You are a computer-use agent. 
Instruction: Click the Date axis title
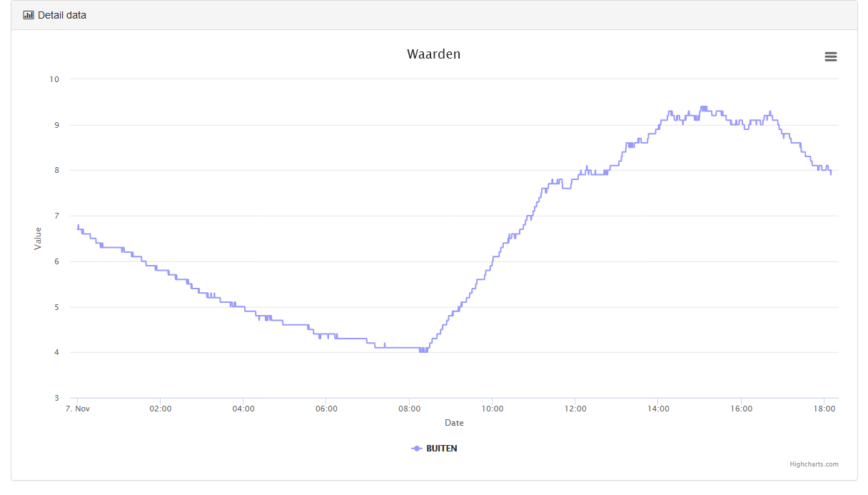pyautogui.click(x=454, y=423)
